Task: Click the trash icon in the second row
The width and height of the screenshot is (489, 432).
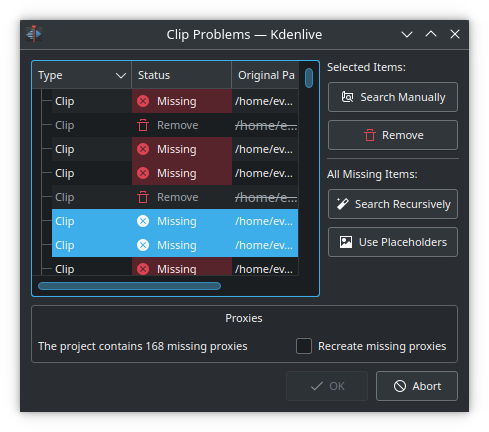Action: tap(143, 125)
